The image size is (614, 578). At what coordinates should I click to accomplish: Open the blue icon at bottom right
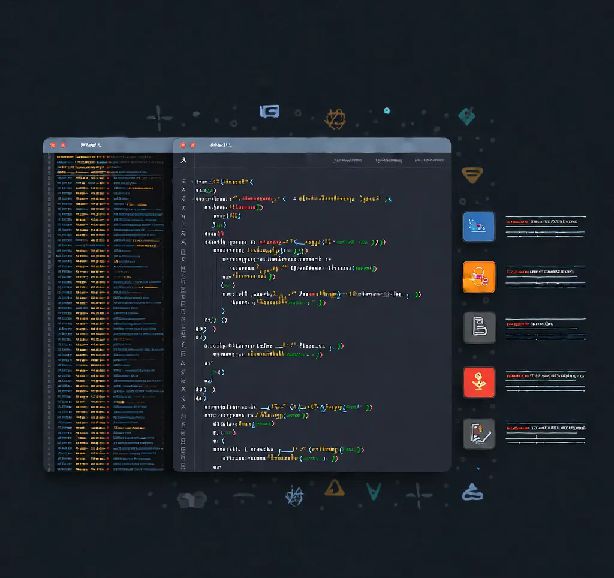pyautogui.click(x=472, y=492)
